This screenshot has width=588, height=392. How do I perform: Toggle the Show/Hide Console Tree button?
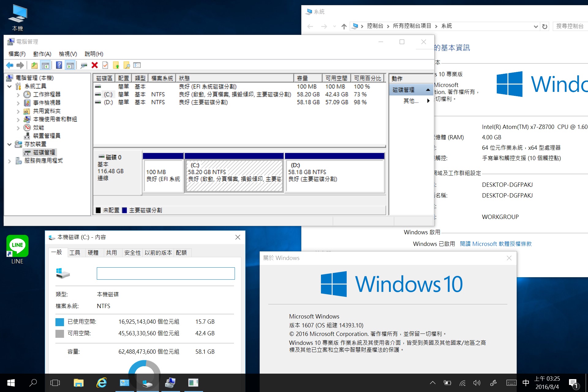coord(45,65)
